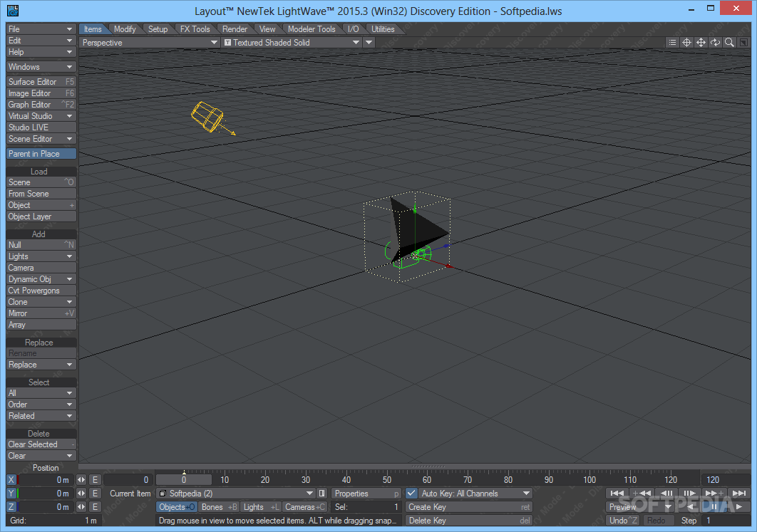Click the Z position arrows icon
This screenshot has height=532, width=757.
click(81, 507)
